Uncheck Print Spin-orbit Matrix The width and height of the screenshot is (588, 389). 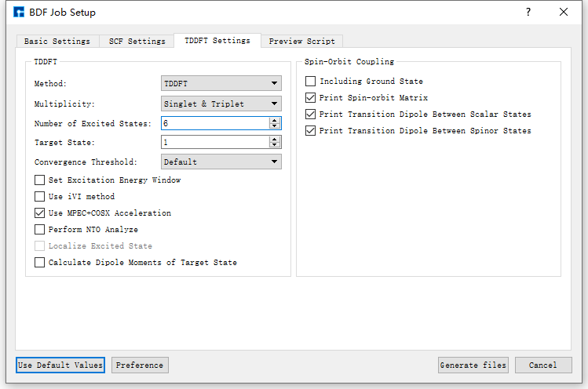311,98
